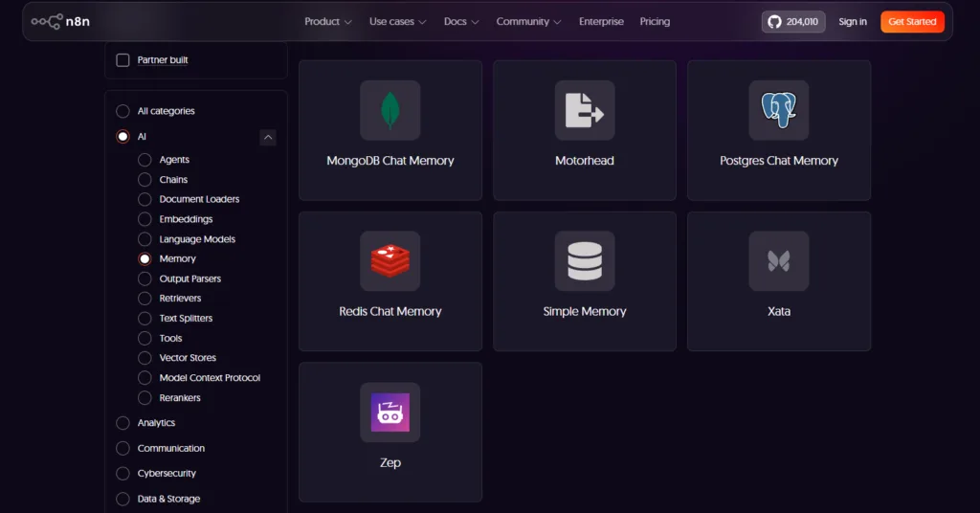This screenshot has height=513, width=980.
Task: Select the Rerankers radio option
Action: click(x=145, y=398)
